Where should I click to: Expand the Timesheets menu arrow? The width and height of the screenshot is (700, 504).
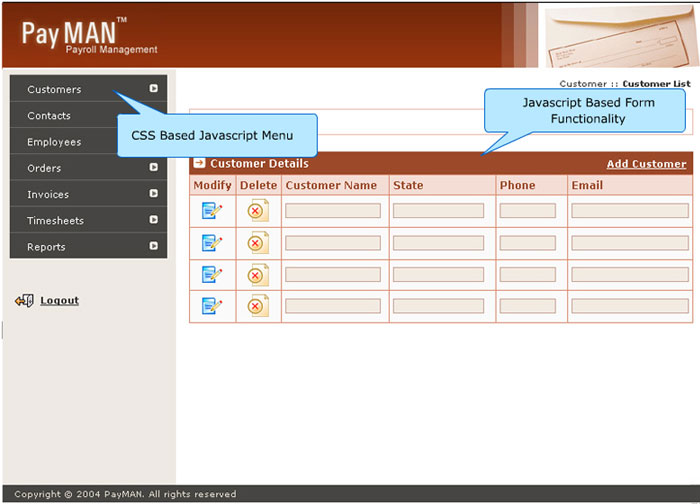(154, 220)
